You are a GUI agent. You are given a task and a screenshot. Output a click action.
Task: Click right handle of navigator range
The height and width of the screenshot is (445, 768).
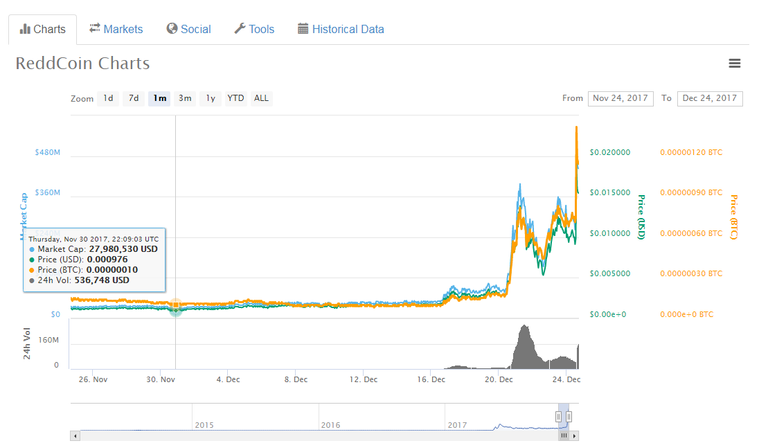[569, 417]
